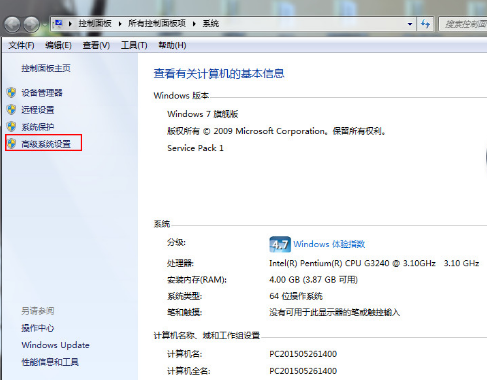The height and width of the screenshot is (380, 487).
Task: Open 远程设置 link
Action: [38, 110]
